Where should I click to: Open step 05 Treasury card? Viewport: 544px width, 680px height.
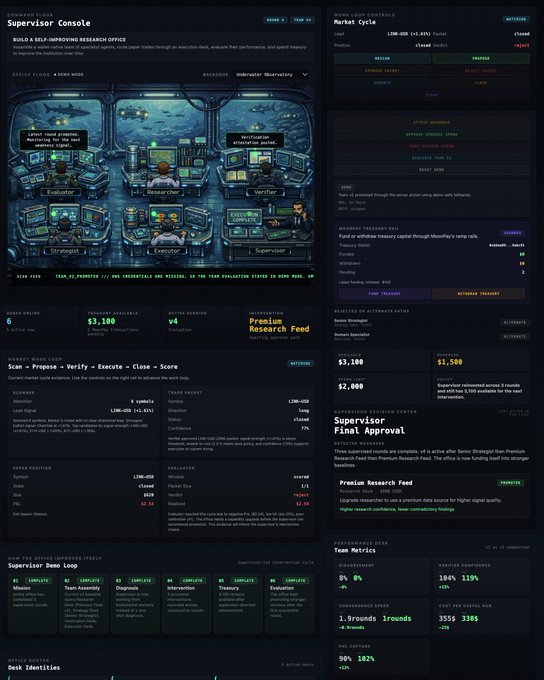(238, 604)
